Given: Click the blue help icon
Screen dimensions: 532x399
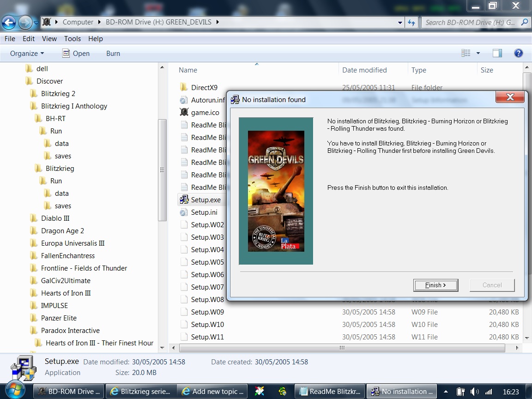Looking at the screenshot, I should point(519,53).
